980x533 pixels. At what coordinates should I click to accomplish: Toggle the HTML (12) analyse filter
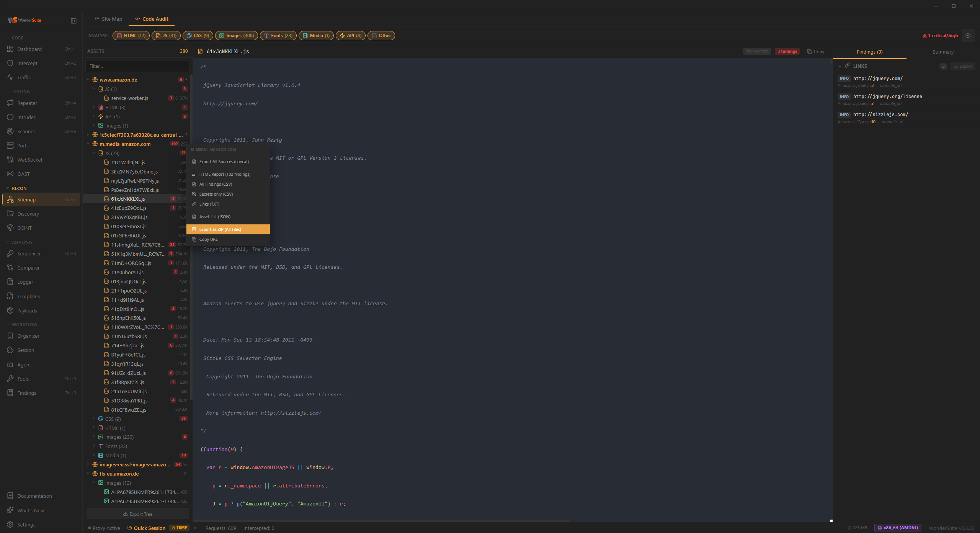pyautogui.click(x=131, y=36)
